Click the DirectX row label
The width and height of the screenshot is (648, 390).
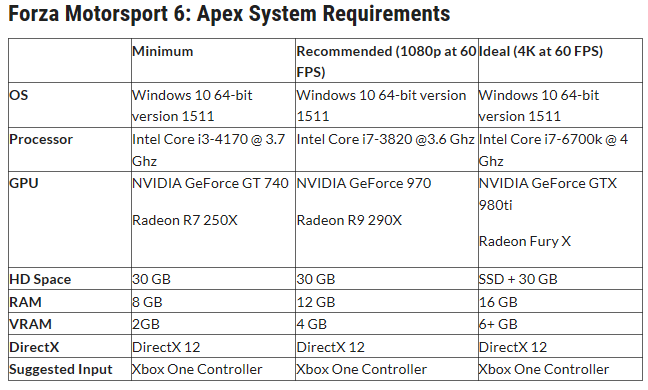pyautogui.click(x=34, y=347)
